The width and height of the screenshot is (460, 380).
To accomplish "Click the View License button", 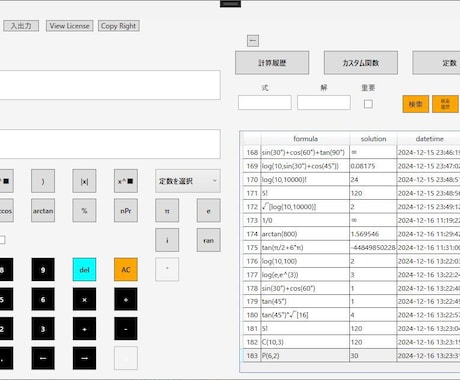I will (x=70, y=26).
